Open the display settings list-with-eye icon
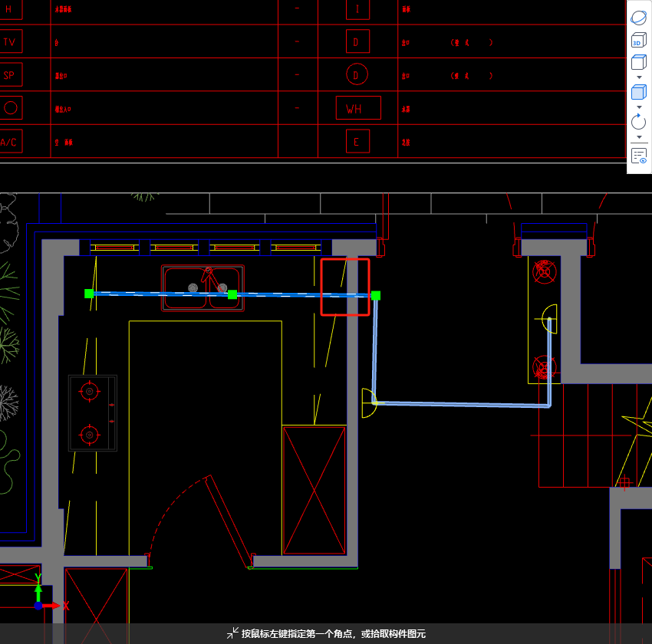 [639, 156]
